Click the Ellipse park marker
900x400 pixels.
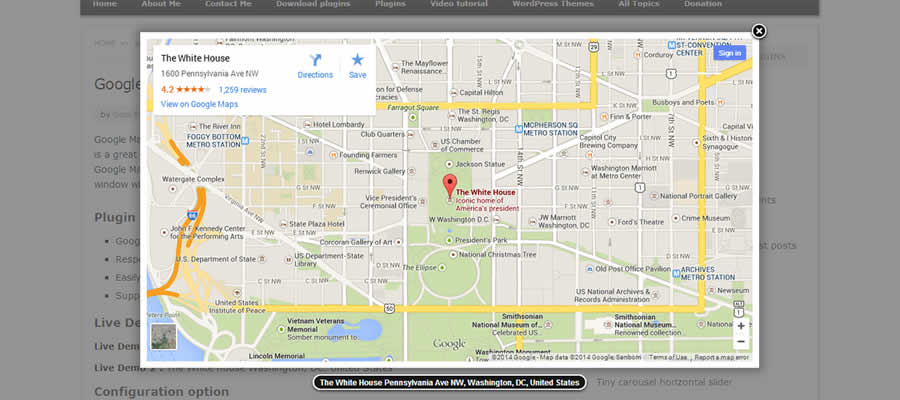442,267
